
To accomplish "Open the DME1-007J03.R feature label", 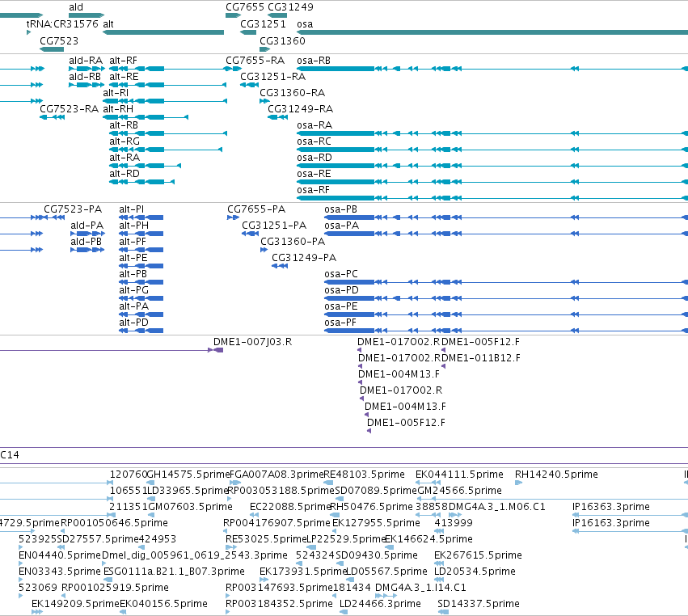I will pos(253,342).
